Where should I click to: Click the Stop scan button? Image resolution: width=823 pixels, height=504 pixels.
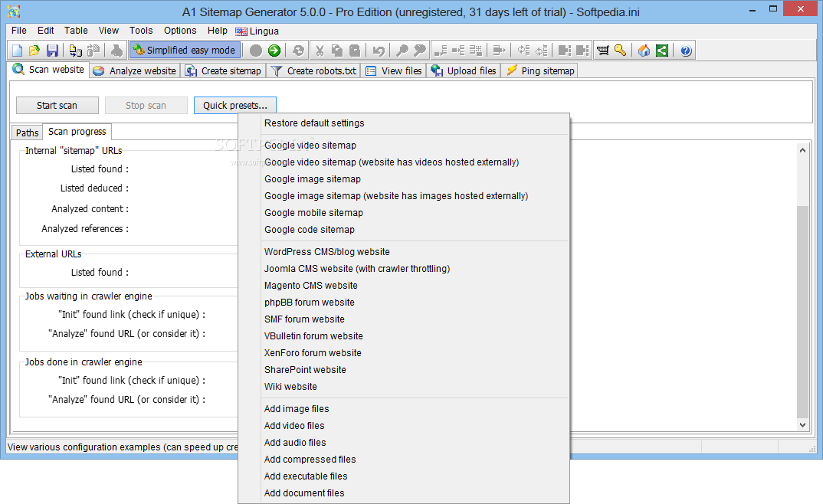[146, 106]
